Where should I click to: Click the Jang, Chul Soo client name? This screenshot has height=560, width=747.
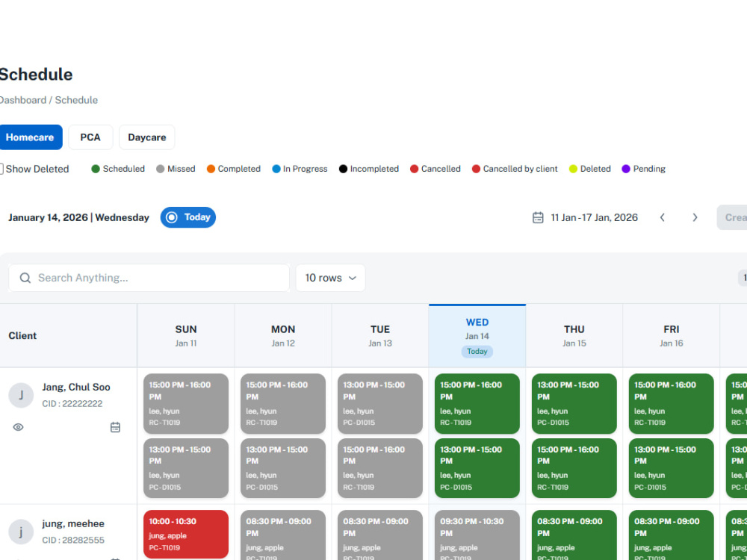(76, 387)
